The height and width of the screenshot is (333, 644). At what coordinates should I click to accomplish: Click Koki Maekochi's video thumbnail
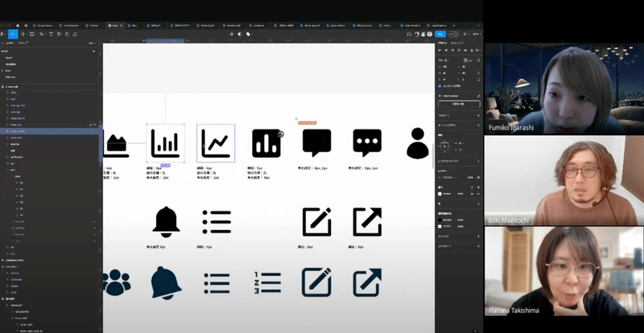(564, 180)
